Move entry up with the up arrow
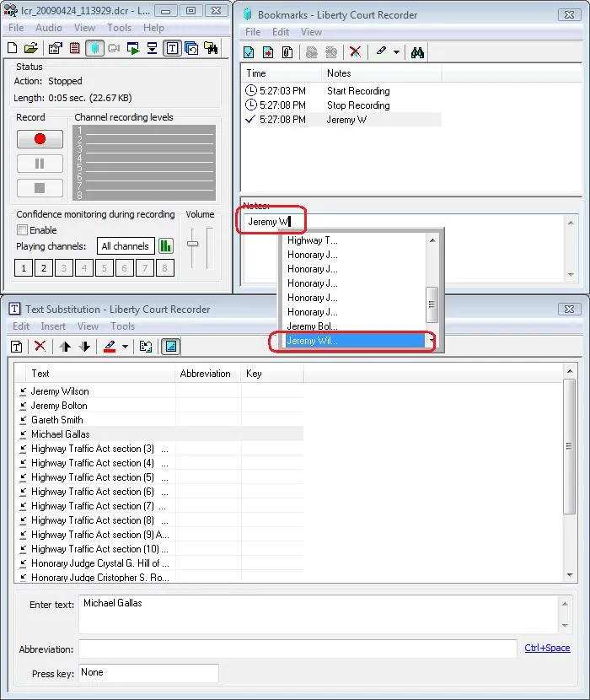Viewport: 590px width, 700px height. point(66,347)
